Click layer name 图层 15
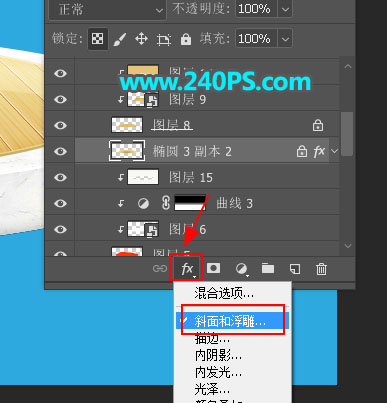Viewport: 387px width, 403px height. click(191, 177)
